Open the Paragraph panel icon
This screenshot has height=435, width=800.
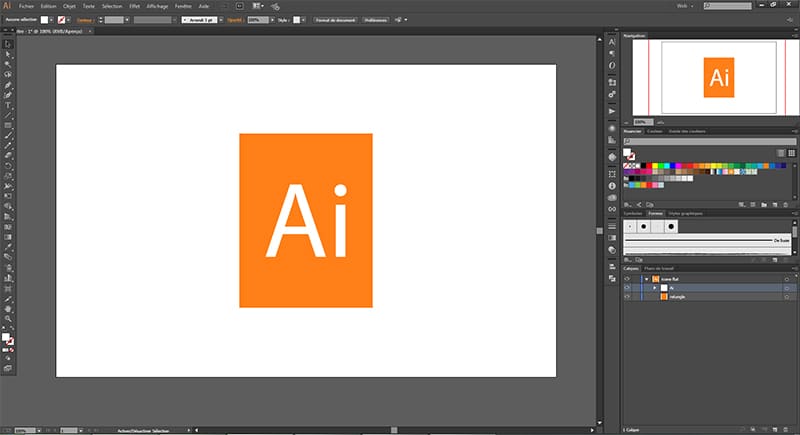pyautogui.click(x=612, y=54)
